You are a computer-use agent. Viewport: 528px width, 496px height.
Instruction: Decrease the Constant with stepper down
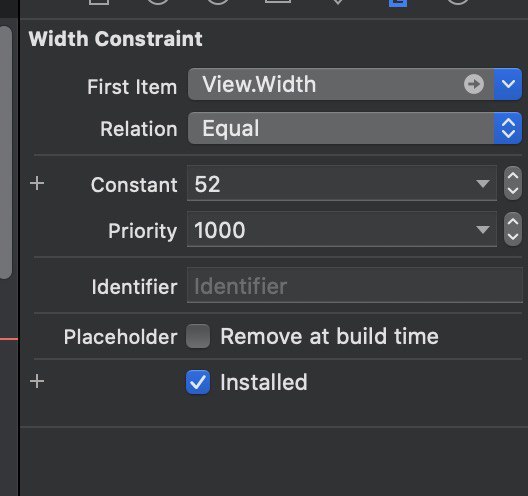[x=513, y=192]
